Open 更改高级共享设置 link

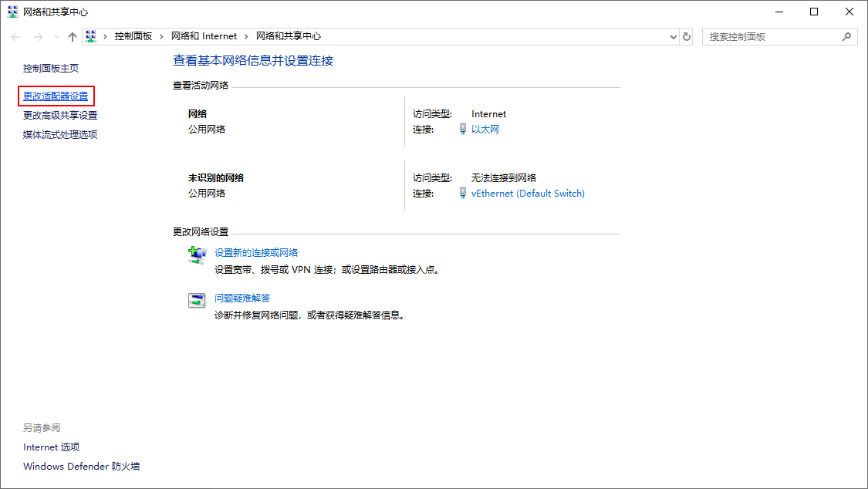click(x=60, y=116)
